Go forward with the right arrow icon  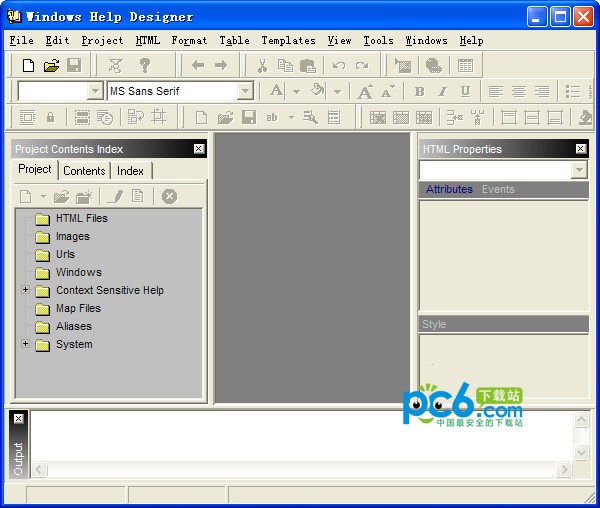221,65
